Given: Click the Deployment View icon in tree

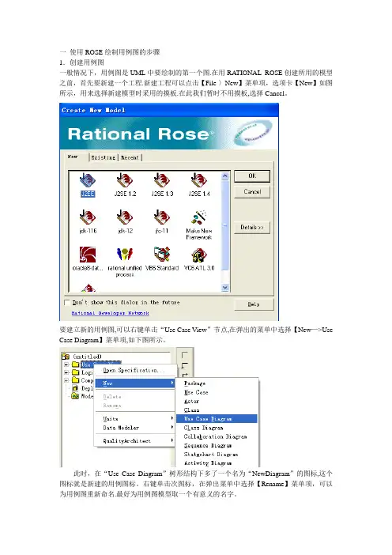Looking at the screenshot, I should click(x=75, y=388).
